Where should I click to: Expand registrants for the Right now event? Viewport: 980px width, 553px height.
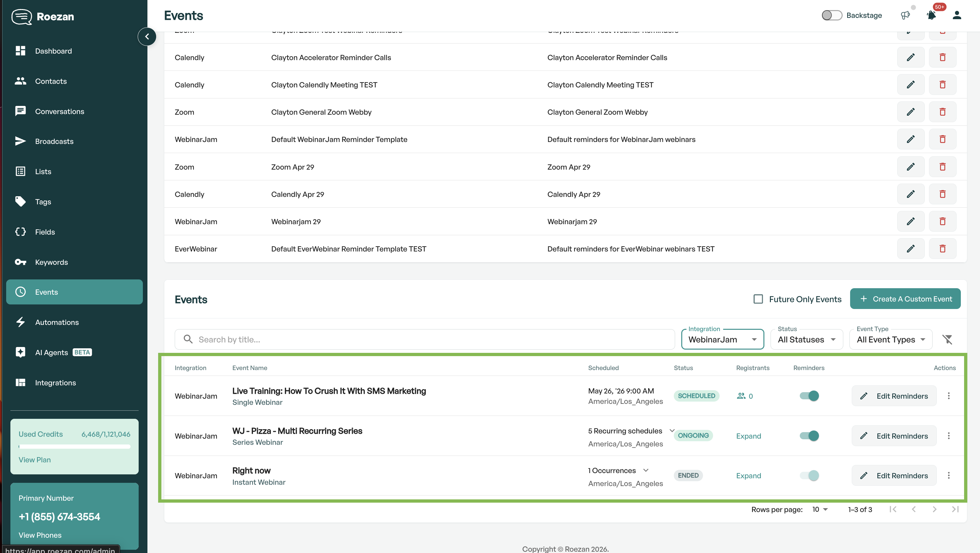(x=748, y=476)
